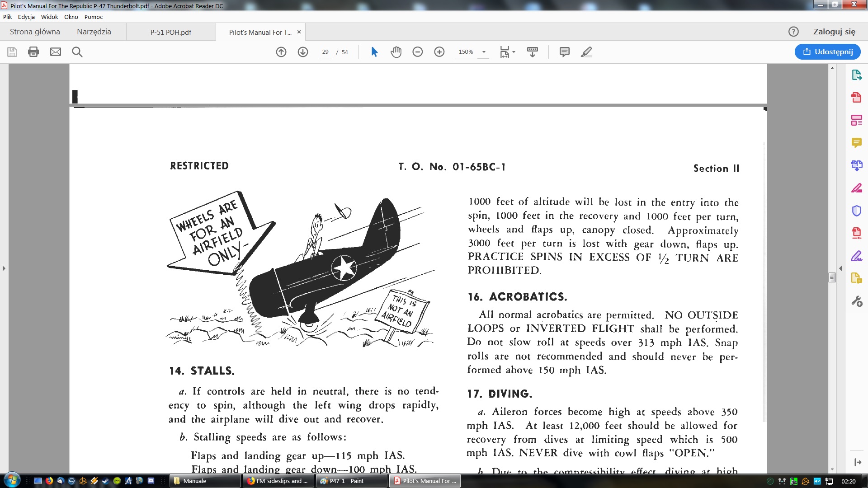Open Redact pink marker tool in sidebar
The width and height of the screenshot is (868, 488).
coord(857,188)
